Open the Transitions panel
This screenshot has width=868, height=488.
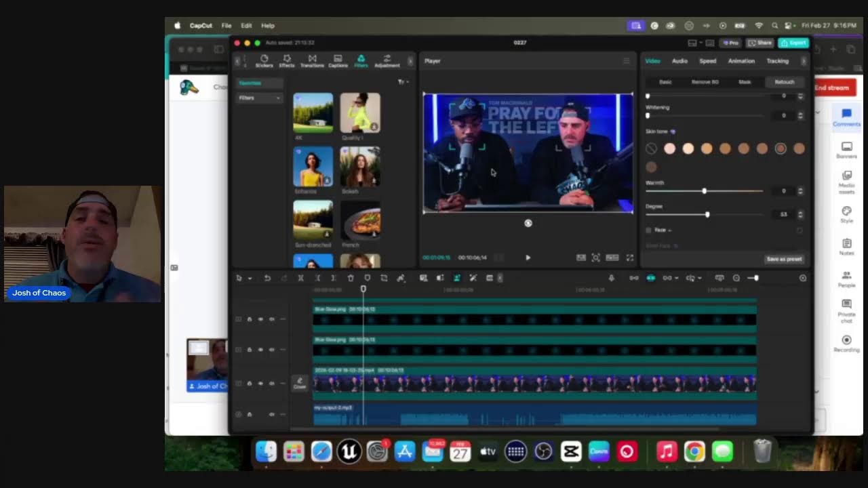[312, 61]
